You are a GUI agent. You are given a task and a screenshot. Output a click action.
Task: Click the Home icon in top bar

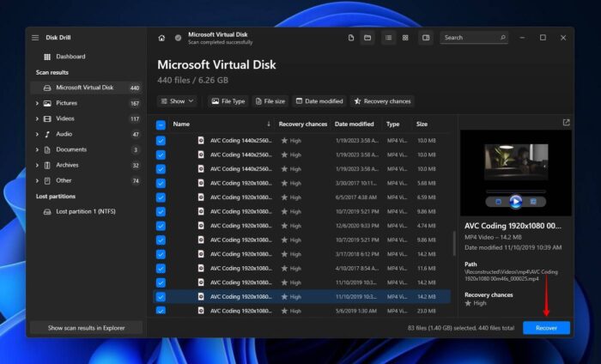(161, 38)
